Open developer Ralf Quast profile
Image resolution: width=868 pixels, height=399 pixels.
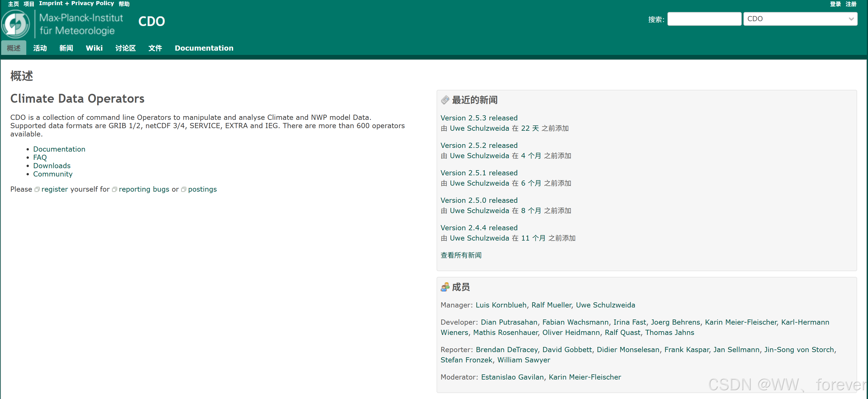tap(622, 333)
